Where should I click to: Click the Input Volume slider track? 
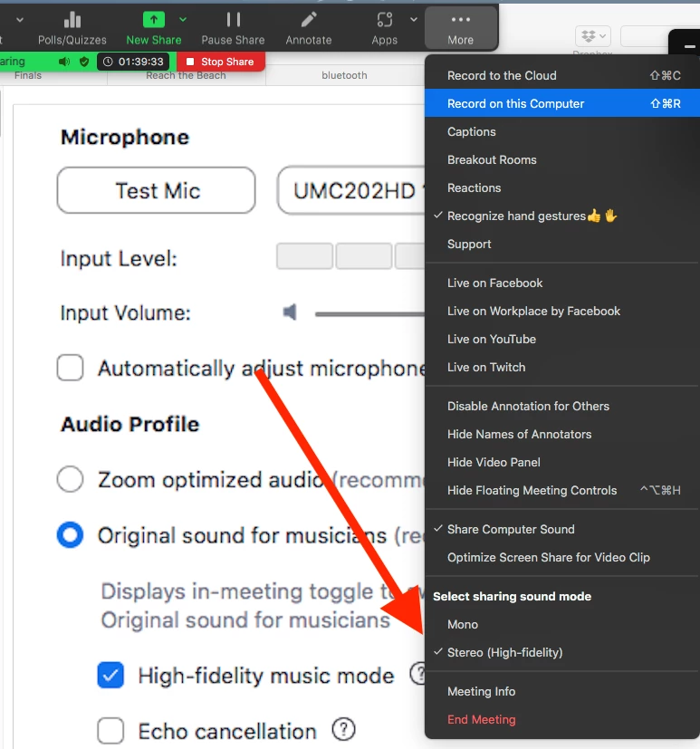[x=369, y=314]
